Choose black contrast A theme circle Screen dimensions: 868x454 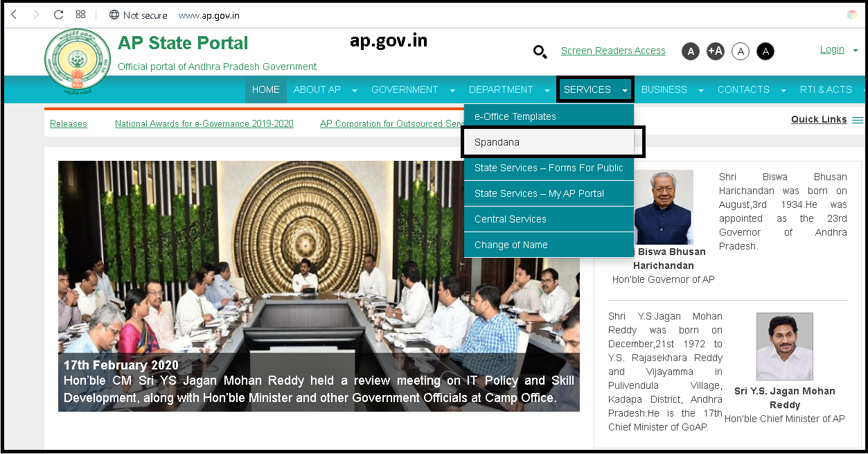[x=765, y=51]
